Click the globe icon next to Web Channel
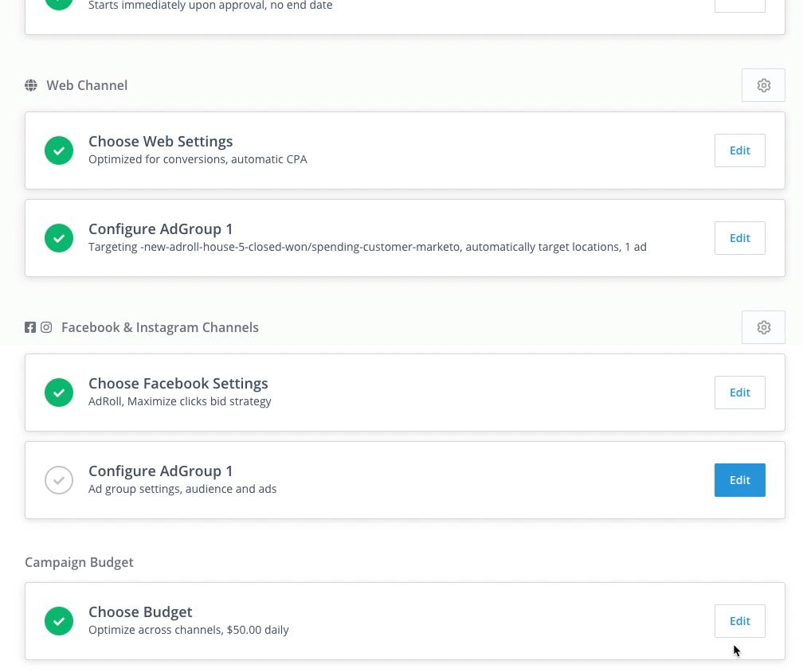 [x=31, y=85]
